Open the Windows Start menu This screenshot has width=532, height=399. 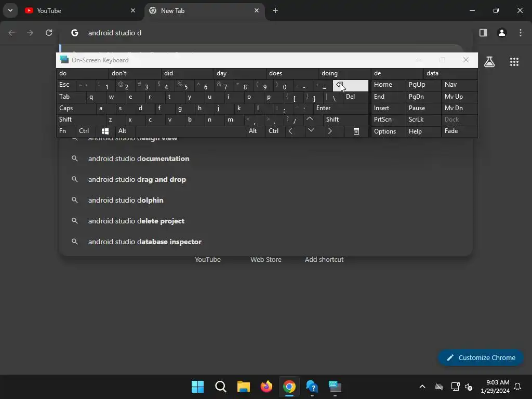[197, 387]
